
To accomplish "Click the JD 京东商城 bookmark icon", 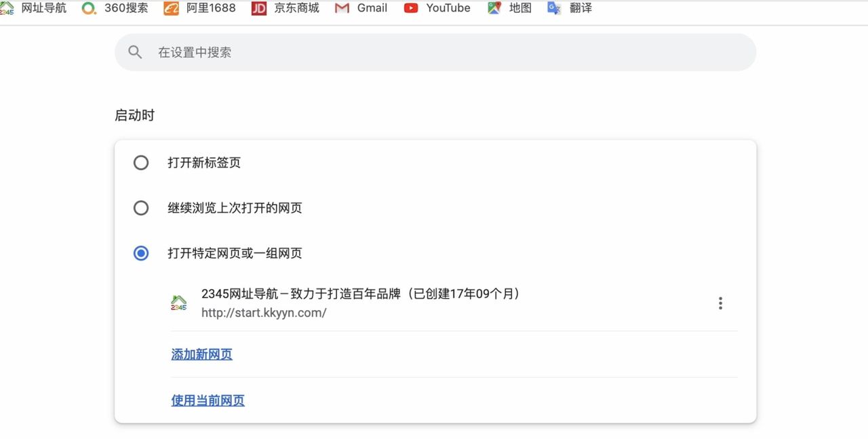I will coord(258,8).
